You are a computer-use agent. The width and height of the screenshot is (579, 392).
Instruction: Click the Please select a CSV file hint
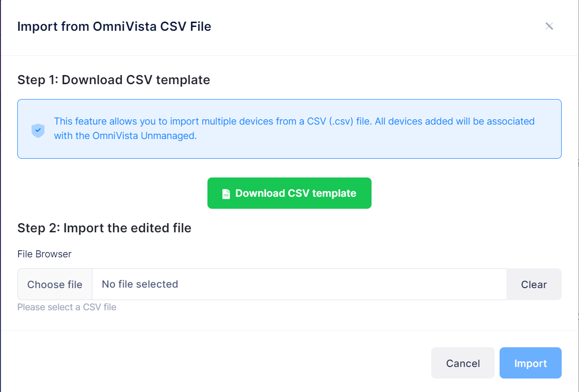(67, 307)
